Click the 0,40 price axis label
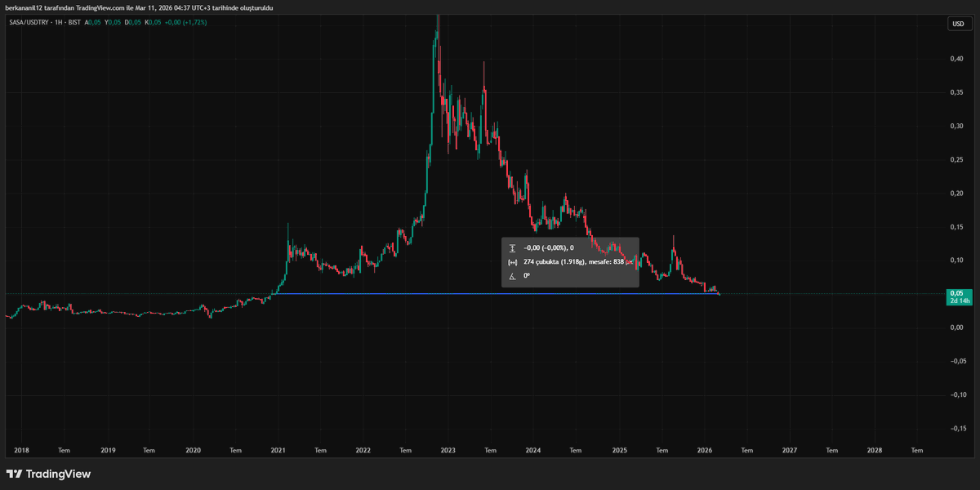 tap(957, 59)
